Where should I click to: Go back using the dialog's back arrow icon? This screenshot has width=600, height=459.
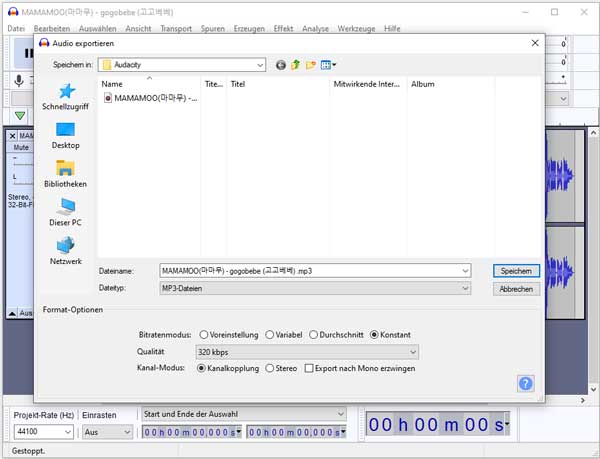point(281,65)
